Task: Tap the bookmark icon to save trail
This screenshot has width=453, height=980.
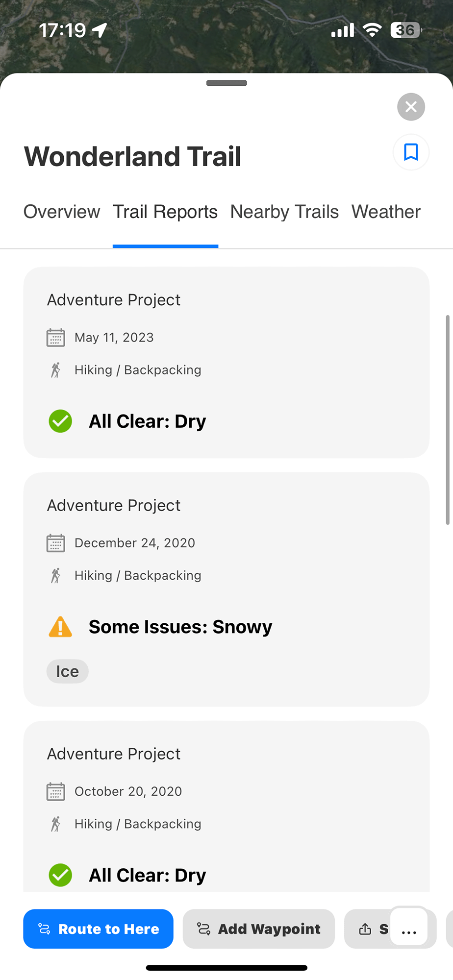Action: (x=411, y=152)
